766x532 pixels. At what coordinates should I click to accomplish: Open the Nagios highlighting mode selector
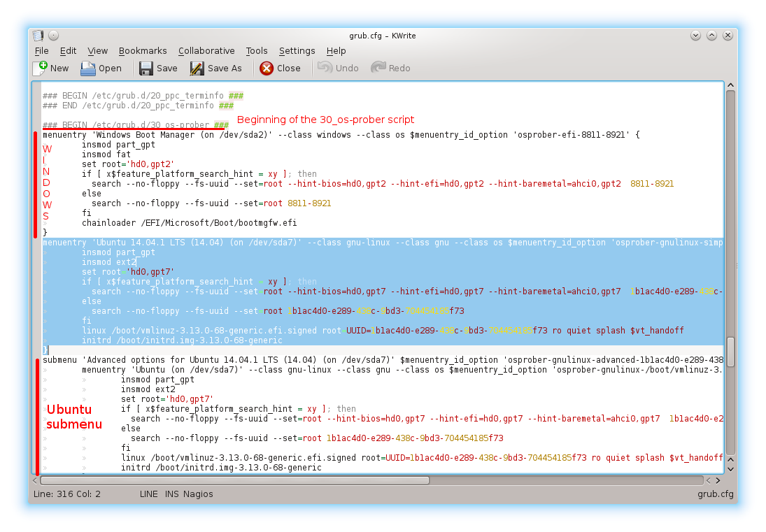pos(199,494)
